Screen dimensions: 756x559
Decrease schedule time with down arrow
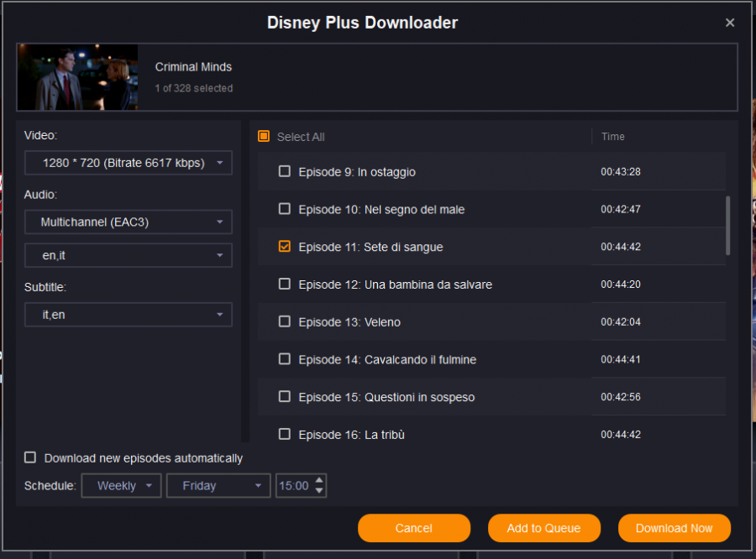click(319, 490)
